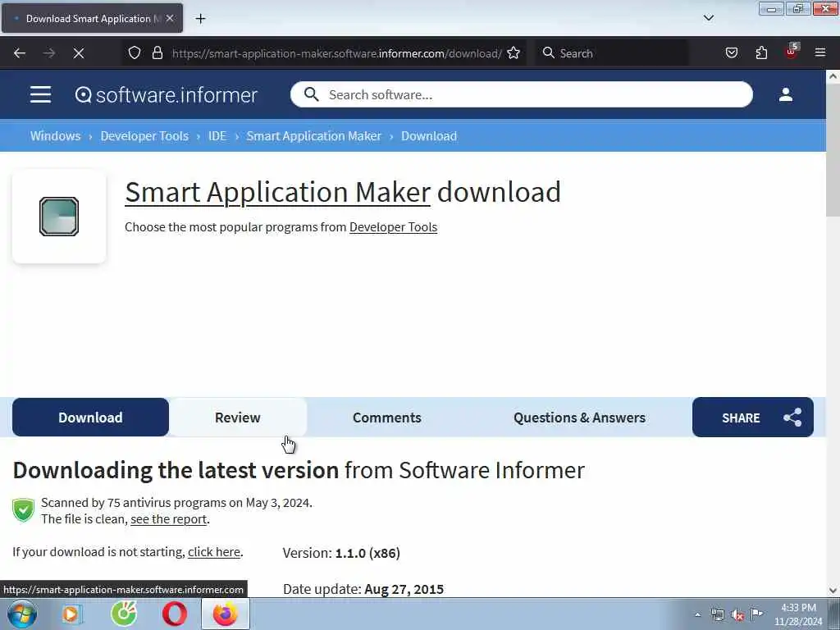Open the tracking protection shield icon
Image resolution: width=840 pixels, height=630 pixels.
(135, 53)
